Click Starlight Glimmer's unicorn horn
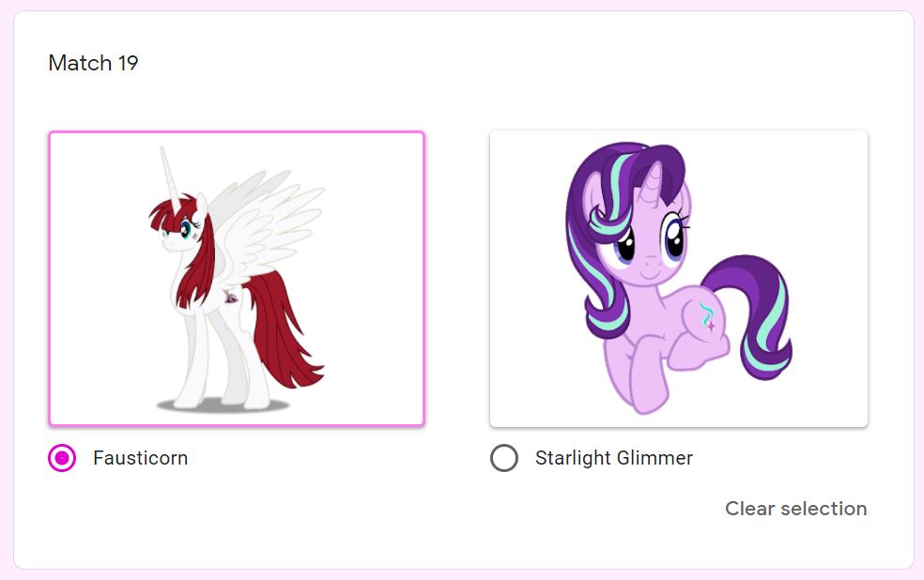The height and width of the screenshot is (580, 924). click(652, 183)
